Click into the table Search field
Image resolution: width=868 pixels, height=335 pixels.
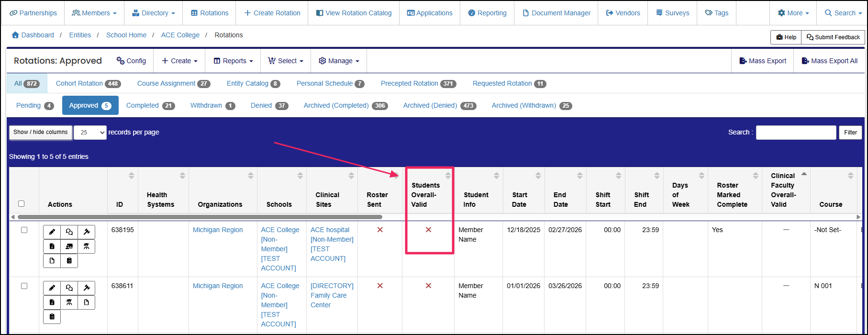[x=796, y=133]
